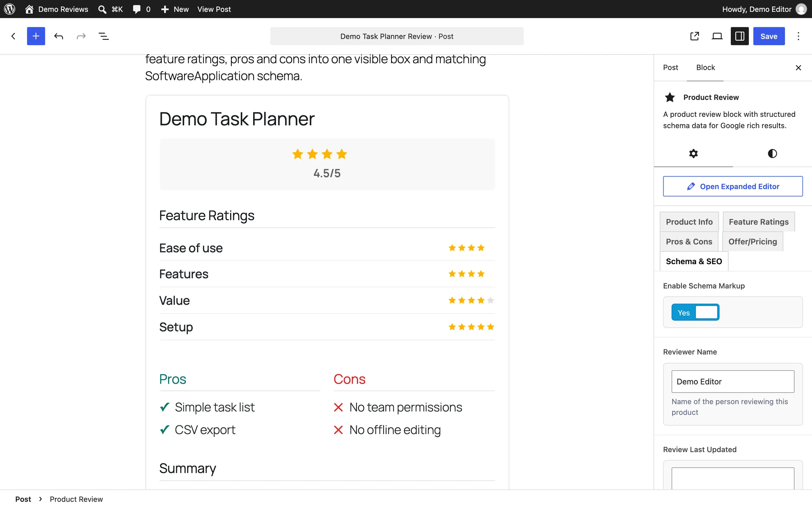The width and height of the screenshot is (812, 508).
Task: Open Howdy, Demo Editor account menu
Action: pyautogui.click(x=764, y=9)
